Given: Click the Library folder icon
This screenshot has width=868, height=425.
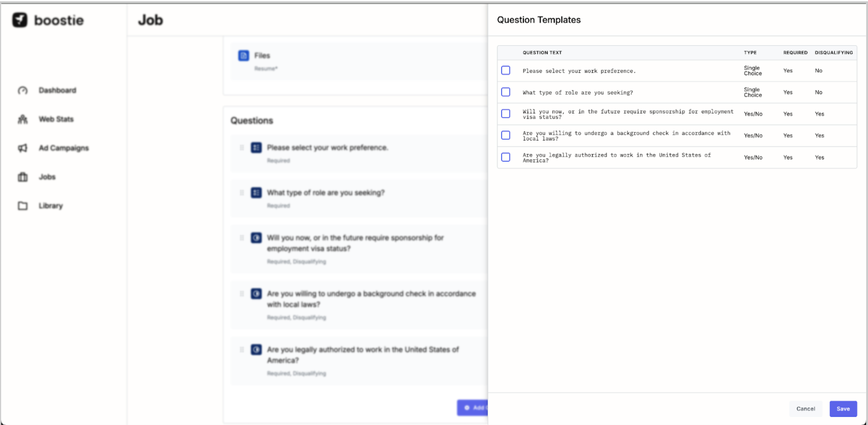Looking at the screenshot, I should [23, 206].
